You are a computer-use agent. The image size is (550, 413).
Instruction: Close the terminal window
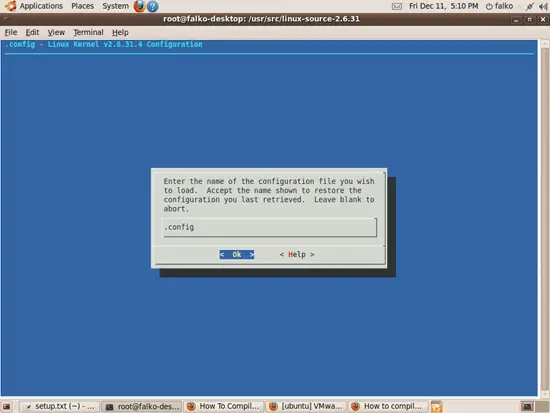543,20
